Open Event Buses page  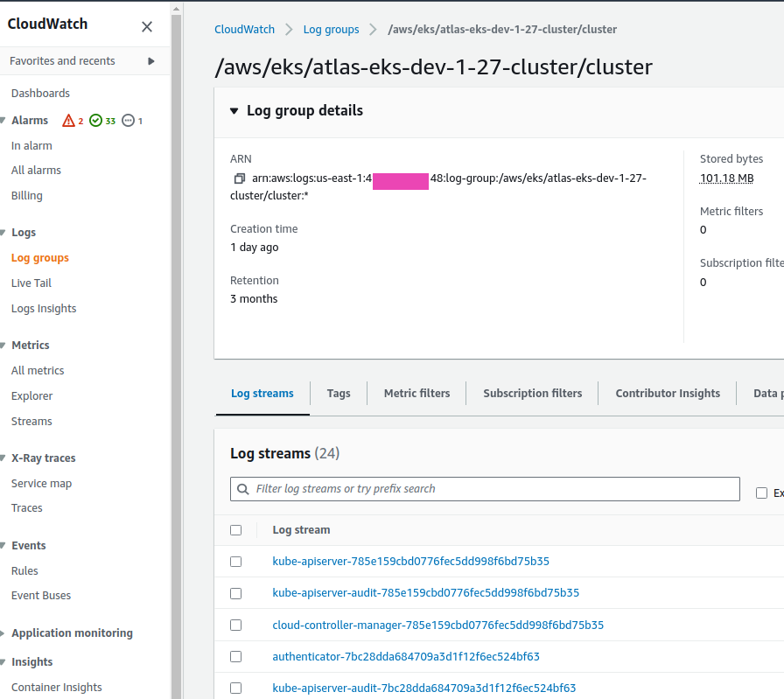tap(41, 596)
